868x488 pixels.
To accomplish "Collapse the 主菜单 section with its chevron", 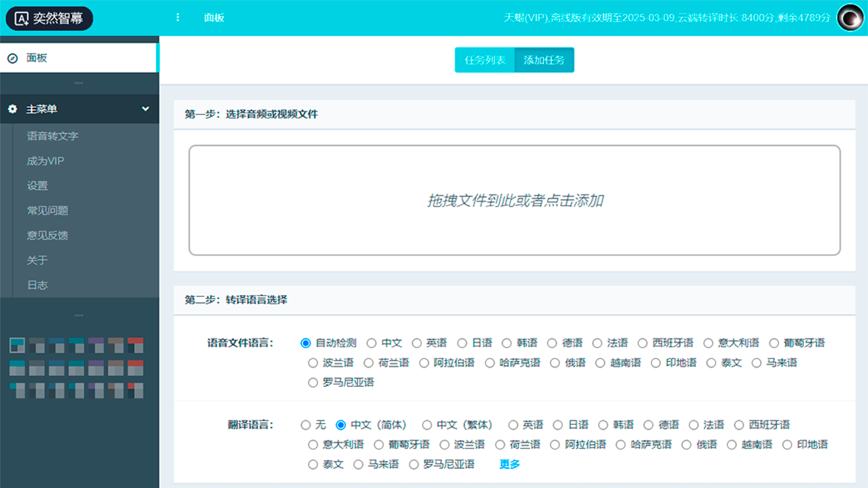I will 144,108.
